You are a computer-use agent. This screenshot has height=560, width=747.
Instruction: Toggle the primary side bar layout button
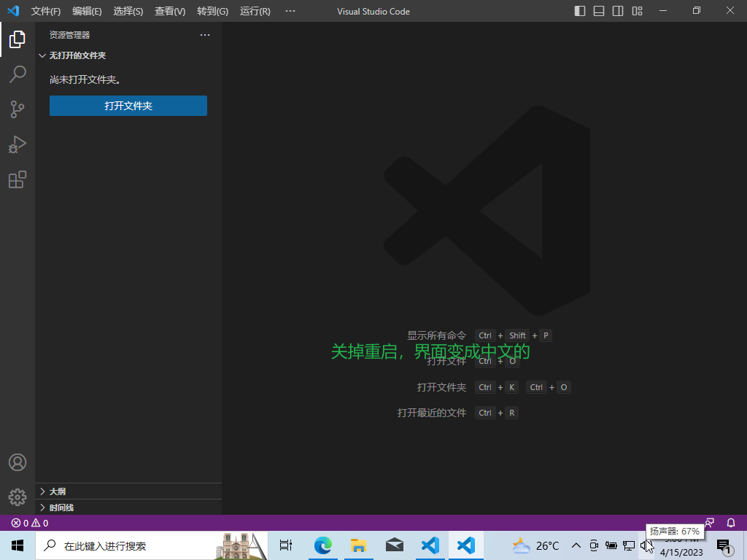tap(580, 11)
